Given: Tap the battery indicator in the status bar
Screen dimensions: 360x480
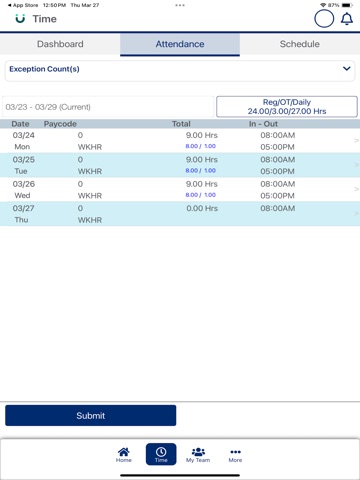Looking at the screenshot, I should [x=347, y=5].
